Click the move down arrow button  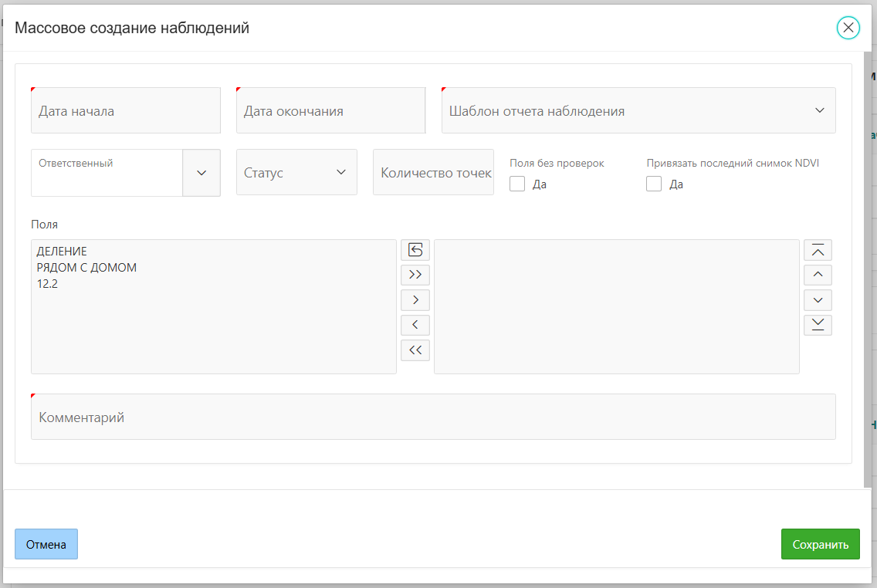(818, 300)
